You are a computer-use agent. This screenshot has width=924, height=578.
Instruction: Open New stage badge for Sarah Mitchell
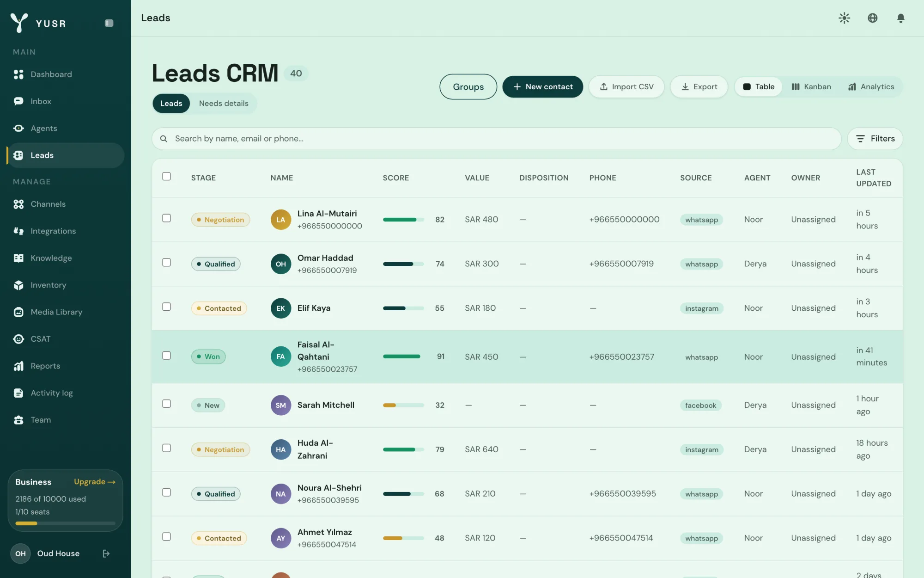pos(208,406)
